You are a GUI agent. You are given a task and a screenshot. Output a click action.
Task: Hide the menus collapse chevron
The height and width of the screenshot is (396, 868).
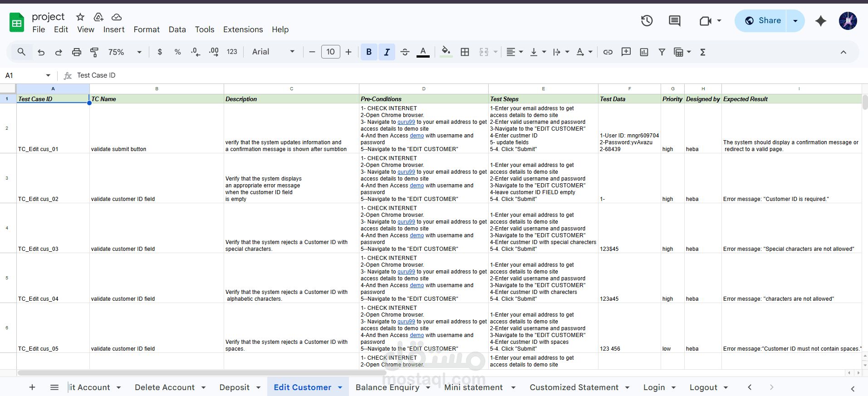point(843,52)
